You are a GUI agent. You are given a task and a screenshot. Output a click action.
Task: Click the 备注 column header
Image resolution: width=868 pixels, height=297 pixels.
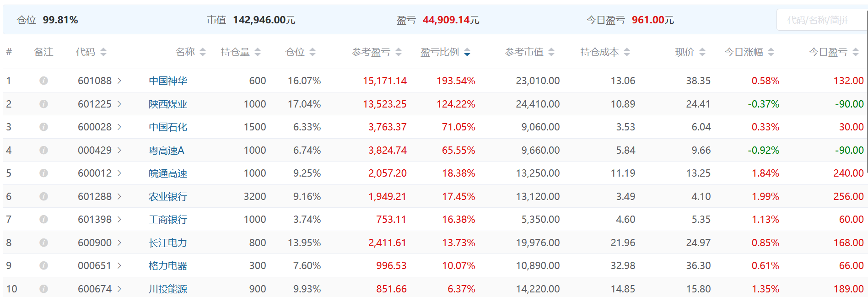click(43, 52)
